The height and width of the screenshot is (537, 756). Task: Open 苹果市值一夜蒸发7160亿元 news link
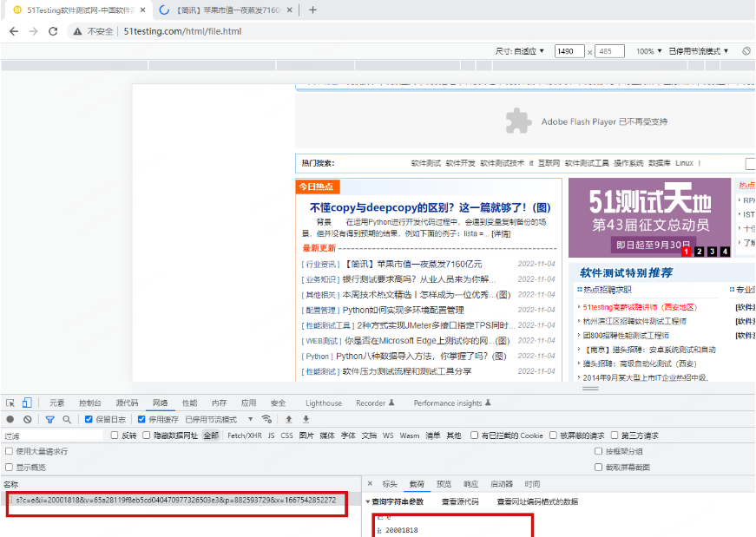(413, 264)
